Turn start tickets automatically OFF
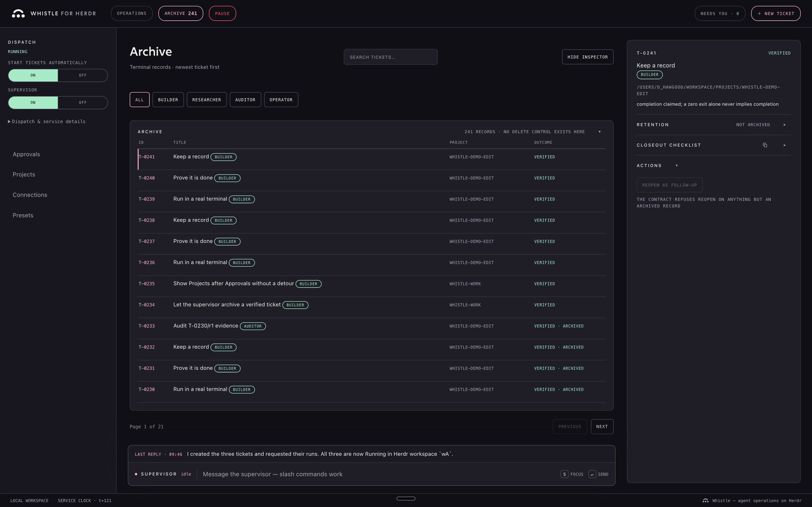Viewport: 812px width, 507px height. [x=83, y=75]
